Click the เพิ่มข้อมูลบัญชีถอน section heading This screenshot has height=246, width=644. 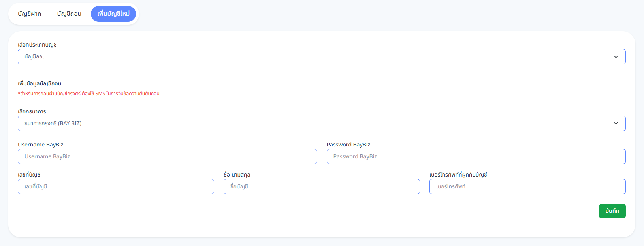click(x=40, y=83)
